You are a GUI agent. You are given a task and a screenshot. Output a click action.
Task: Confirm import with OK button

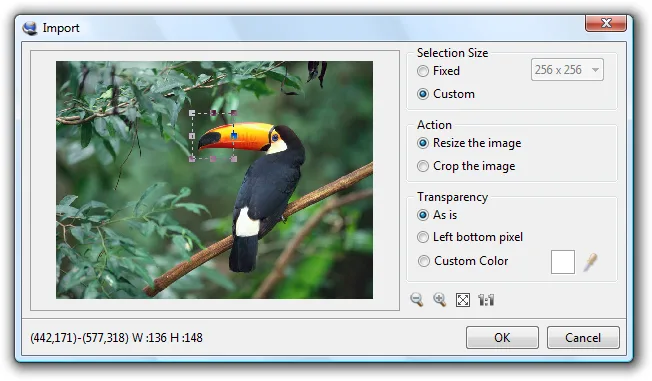(x=502, y=337)
